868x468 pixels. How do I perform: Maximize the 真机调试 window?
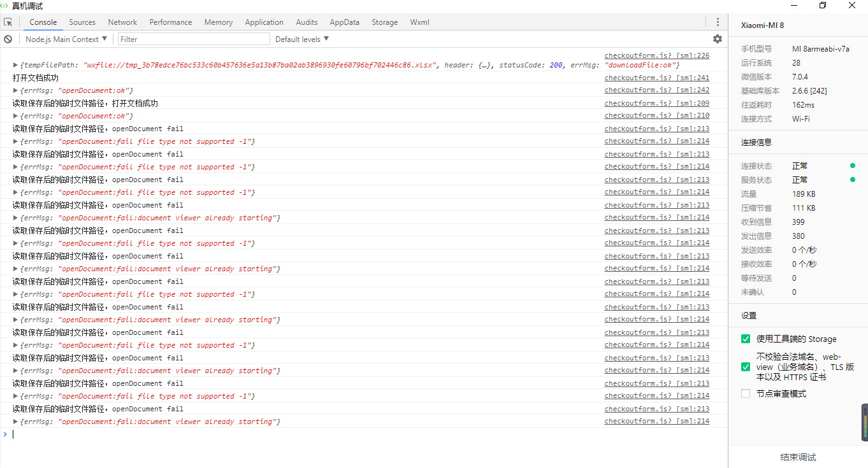(823, 6)
